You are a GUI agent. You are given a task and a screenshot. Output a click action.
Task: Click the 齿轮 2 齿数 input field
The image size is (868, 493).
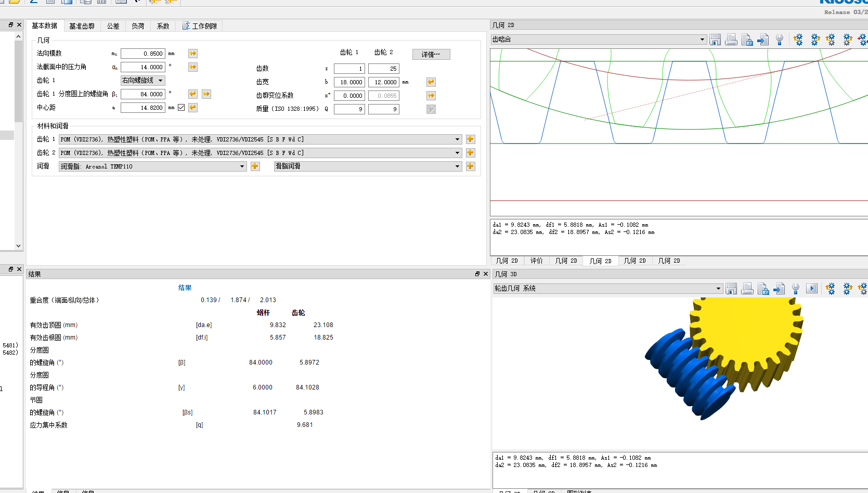coord(383,69)
